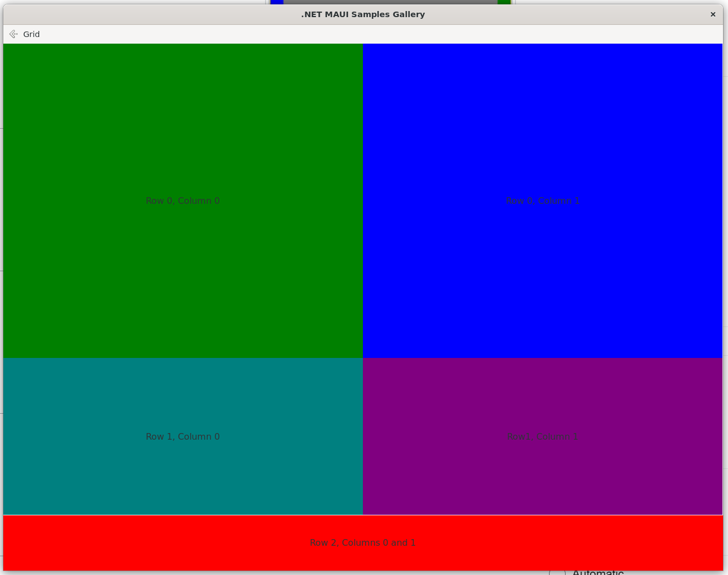Click the "Row1, Column 1" label
The image size is (728, 575).
[x=542, y=436]
